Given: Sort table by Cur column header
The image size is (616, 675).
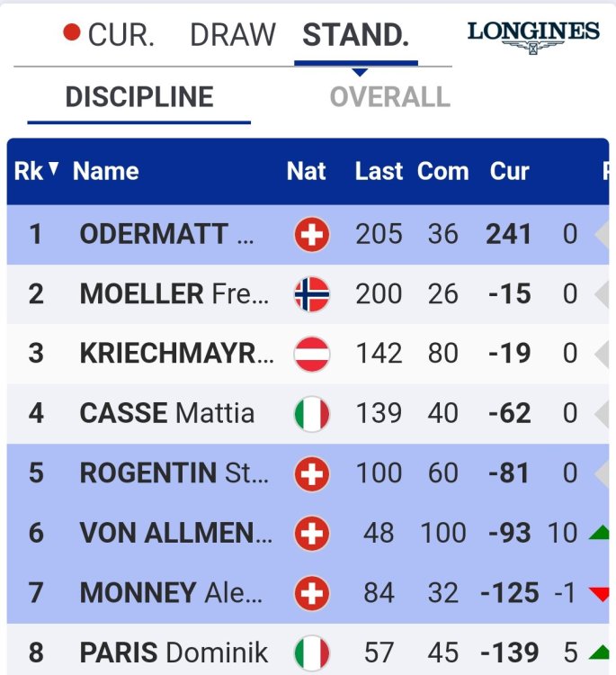Looking at the screenshot, I should pyautogui.click(x=509, y=171).
